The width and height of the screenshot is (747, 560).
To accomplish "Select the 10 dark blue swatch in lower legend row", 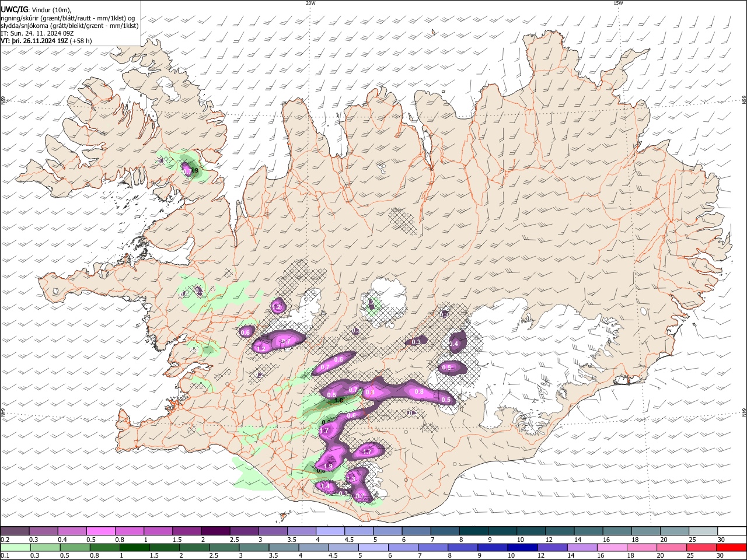I will pyautogui.click(x=522, y=548).
